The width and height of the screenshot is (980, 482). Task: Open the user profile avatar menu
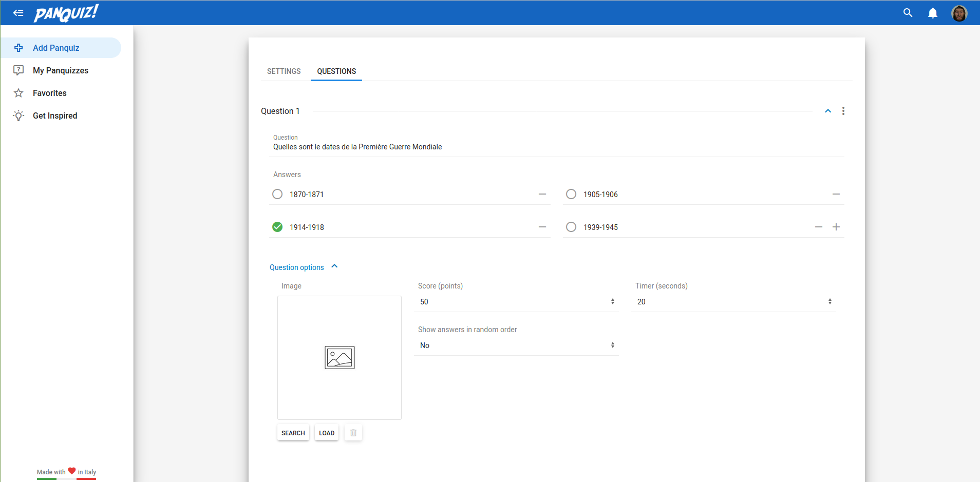click(958, 13)
